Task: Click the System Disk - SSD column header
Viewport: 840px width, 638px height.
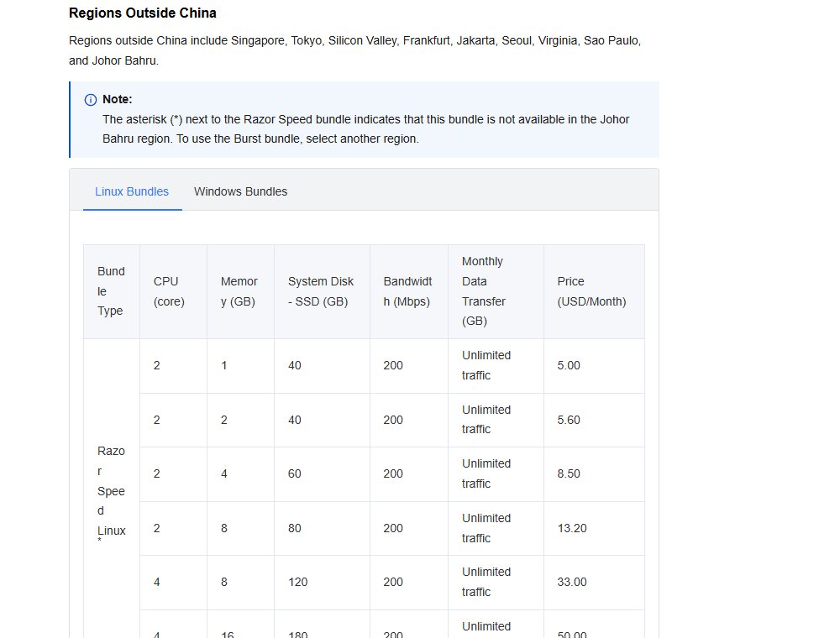Action: tap(322, 291)
